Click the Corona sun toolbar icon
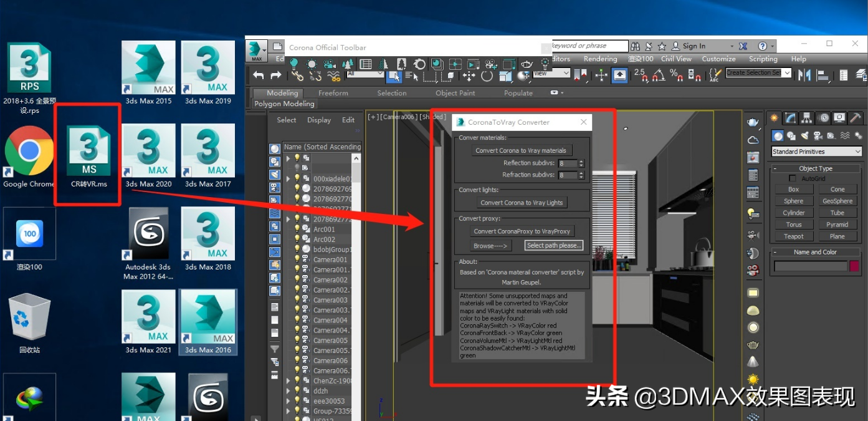This screenshot has width=868, height=421. pos(312,64)
